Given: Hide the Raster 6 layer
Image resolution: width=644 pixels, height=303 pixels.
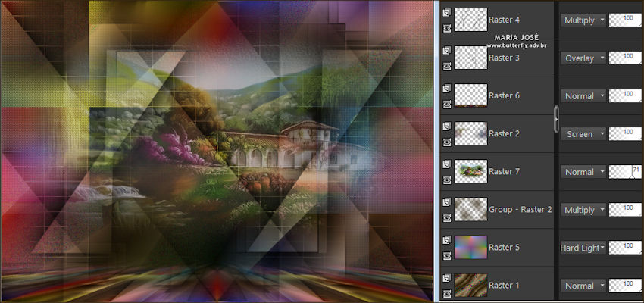Looking at the screenshot, I should [x=447, y=104].
